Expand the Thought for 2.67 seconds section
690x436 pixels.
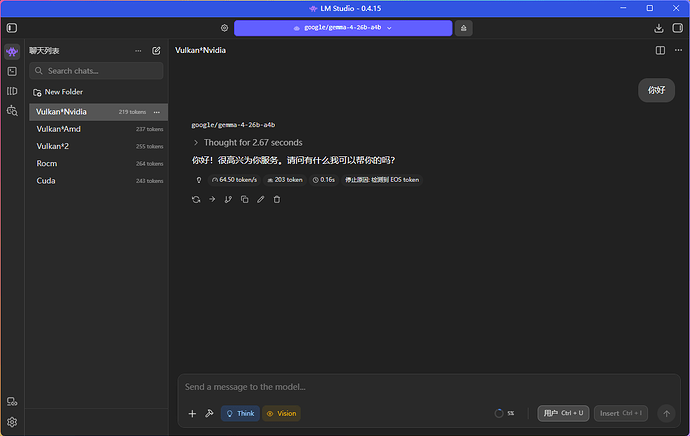[x=247, y=143]
